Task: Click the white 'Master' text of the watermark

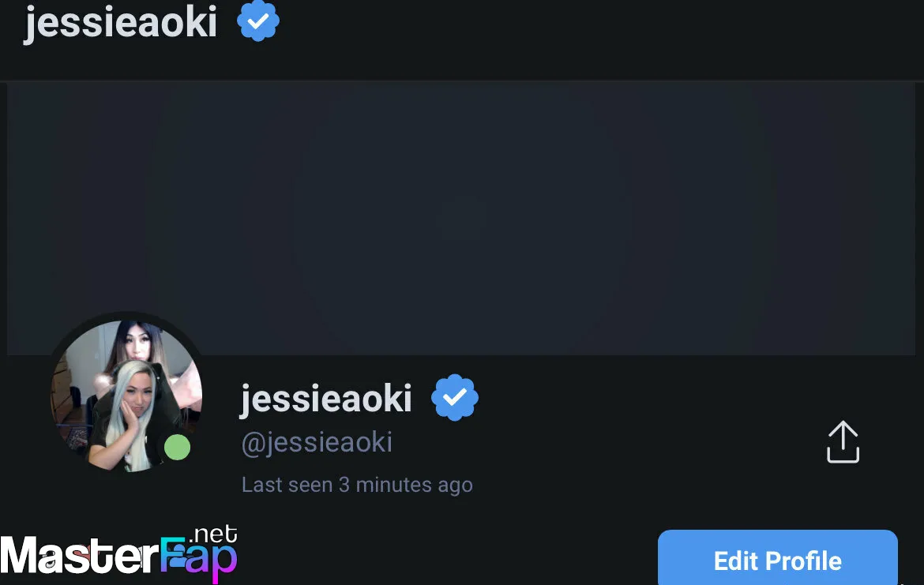Action: (80, 556)
